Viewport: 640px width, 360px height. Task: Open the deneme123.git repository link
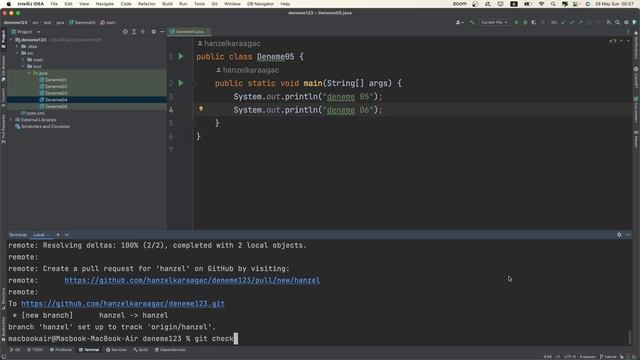pyautogui.click(x=123, y=304)
